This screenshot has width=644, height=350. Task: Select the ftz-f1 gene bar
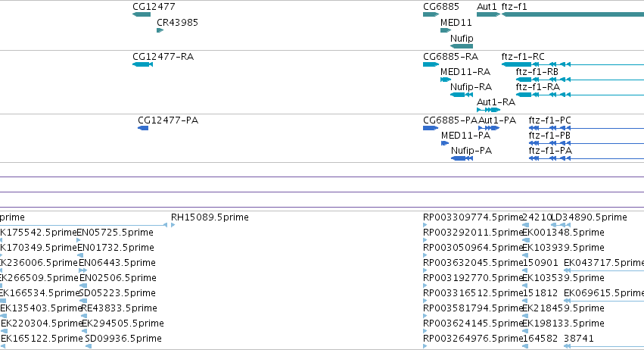coord(573,14)
